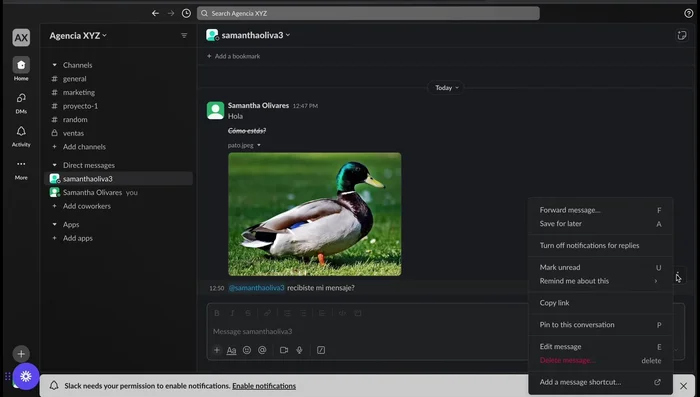
Task: Select Turn off notifications for replies
Action: pyautogui.click(x=600, y=245)
